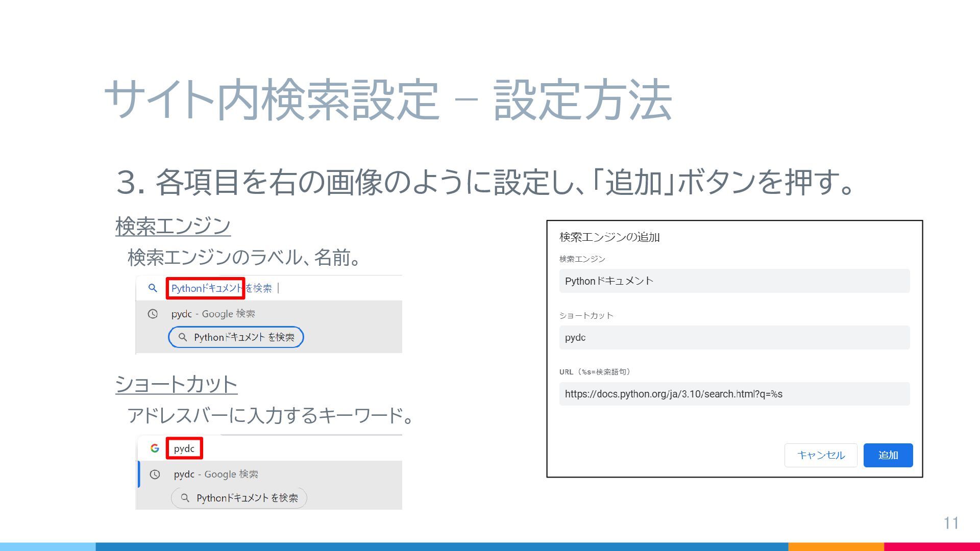Click the clock history icon in upper suggestion
The width and height of the screenshot is (980, 551).
pyautogui.click(x=153, y=314)
